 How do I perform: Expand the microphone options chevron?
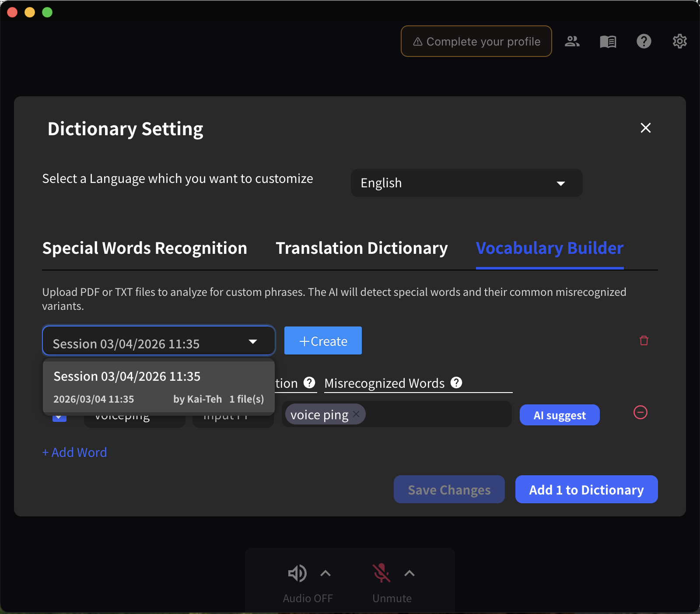coord(409,573)
